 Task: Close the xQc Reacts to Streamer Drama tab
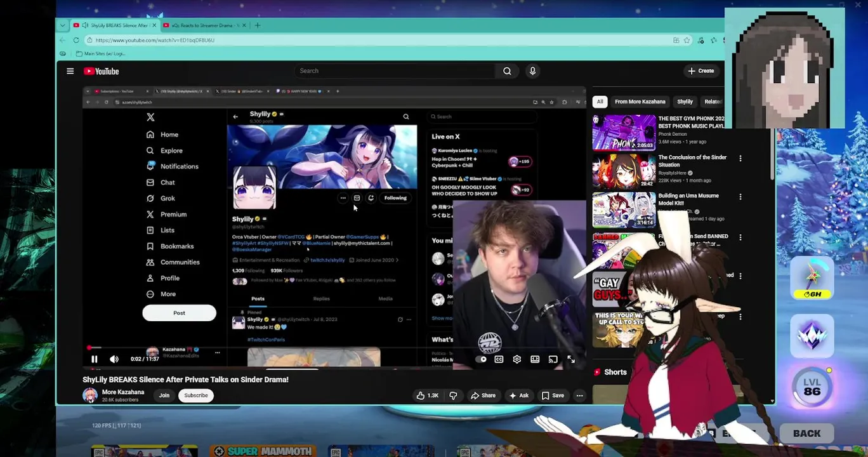point(245,25)
